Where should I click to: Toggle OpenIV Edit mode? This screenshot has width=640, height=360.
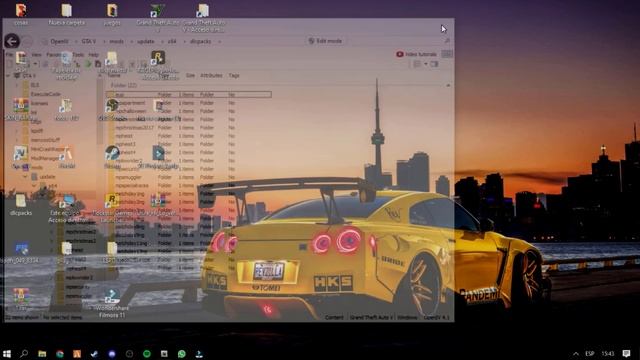click(325, 41)
